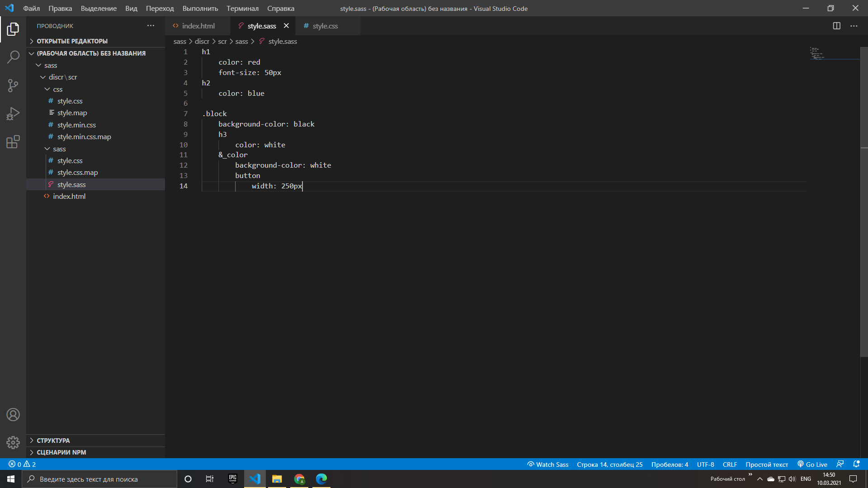
Task: Collapse the discr\scr folder
Action: click(x=95, y=77)
